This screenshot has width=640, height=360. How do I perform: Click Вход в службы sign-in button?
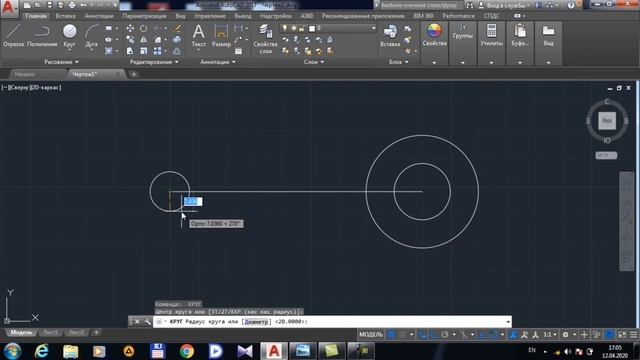507,5
